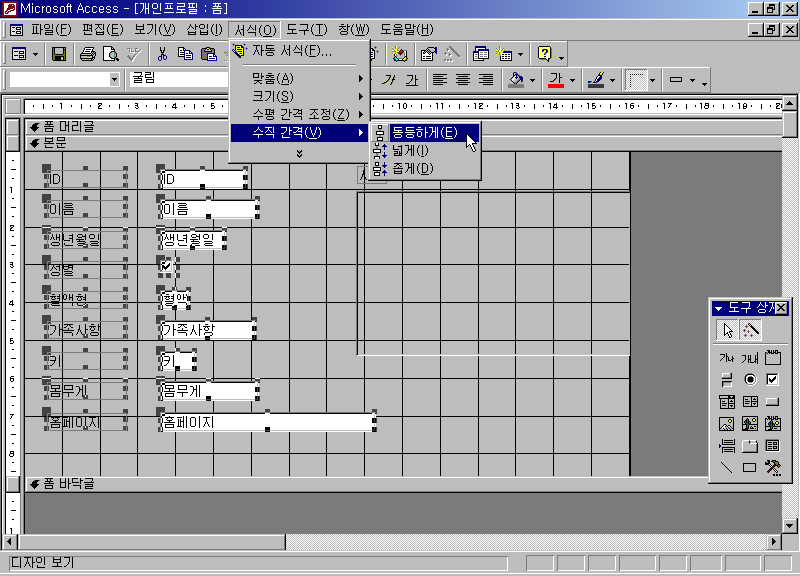The width and height of the screenshot is (800, 576).
Task: Open the 맞춤(A) submenu
Action: [299, 79]
